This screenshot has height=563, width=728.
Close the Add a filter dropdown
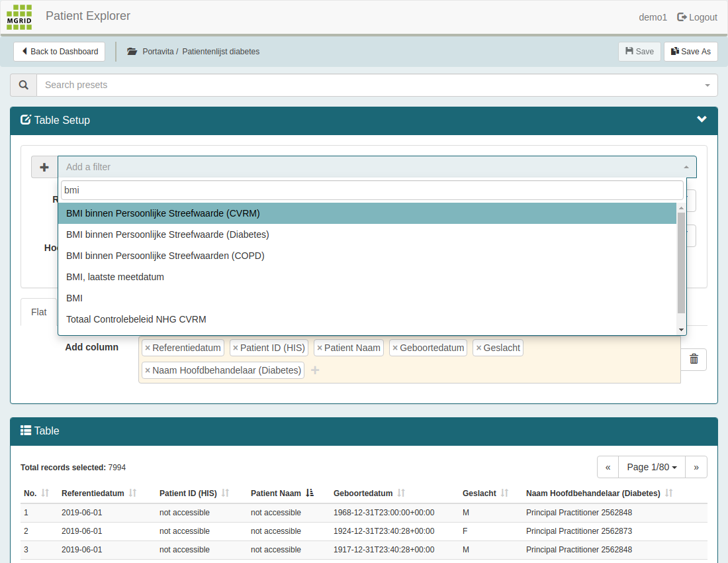click(686, 167)
